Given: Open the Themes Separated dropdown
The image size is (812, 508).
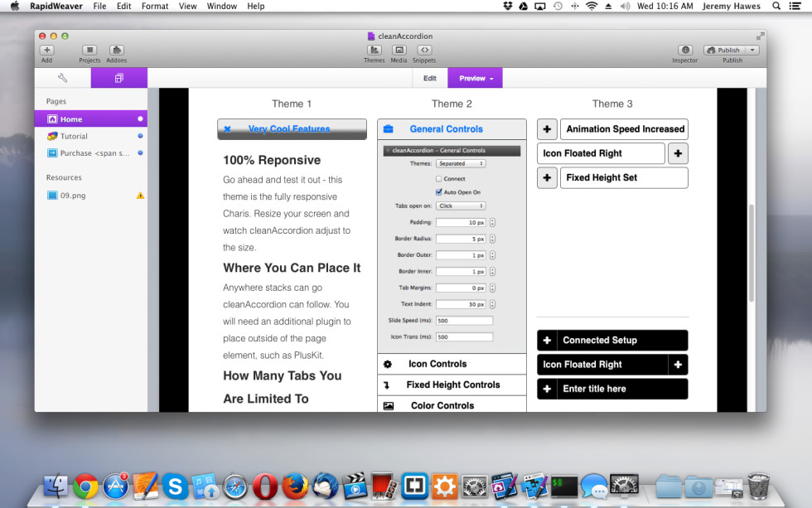Looking at the screenshot, I should pos(461,163).
